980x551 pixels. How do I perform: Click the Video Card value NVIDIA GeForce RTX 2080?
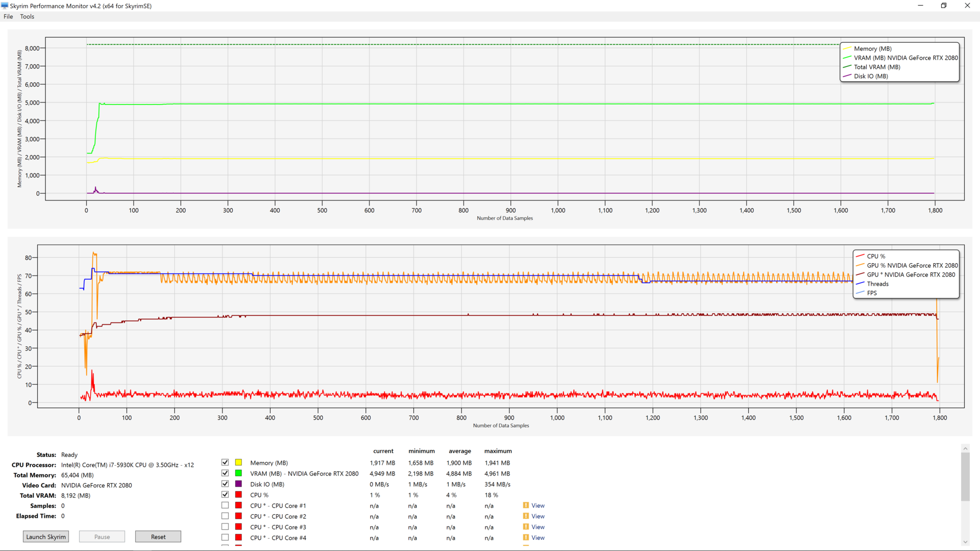click(x=96, y=485)
